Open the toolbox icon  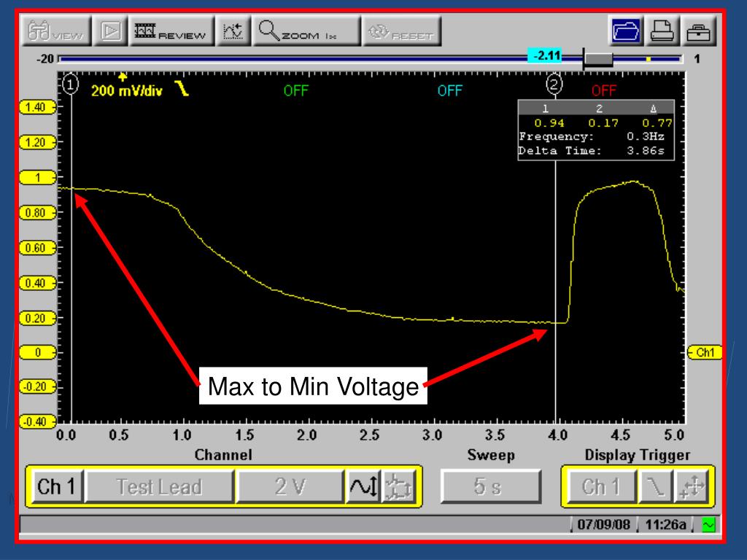[698, 31]
